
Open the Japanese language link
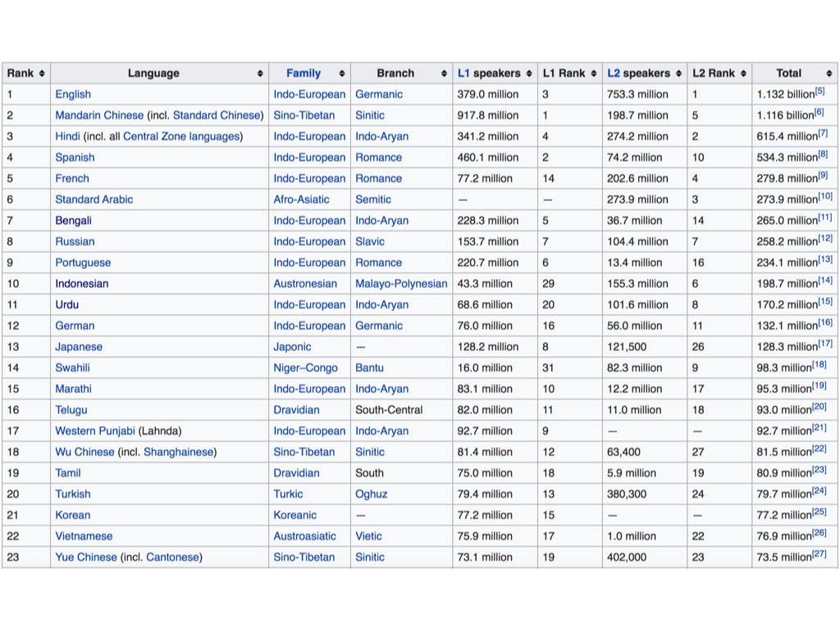[x=78, y=347]
